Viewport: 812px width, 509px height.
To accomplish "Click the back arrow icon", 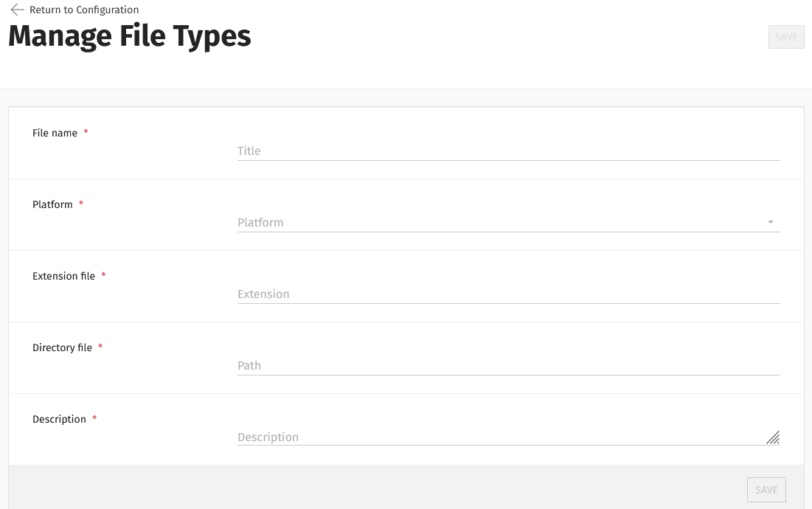I will click(17, 10).
